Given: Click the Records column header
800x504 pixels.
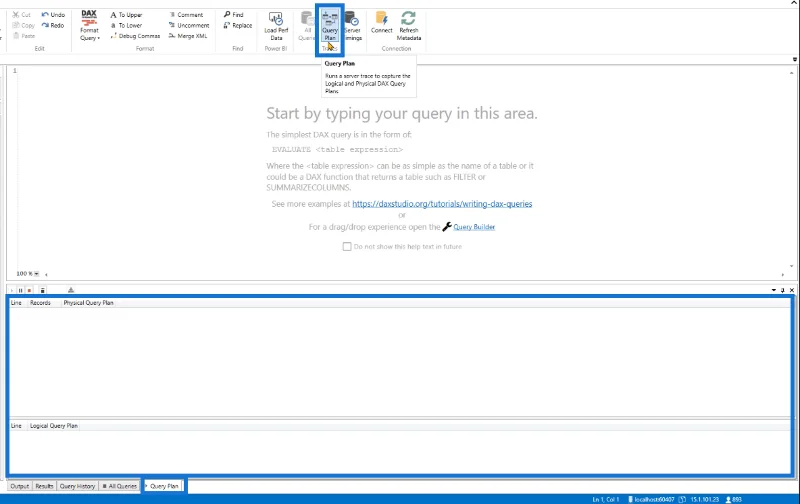Looking at the screenshot, I should pos(40,303).
